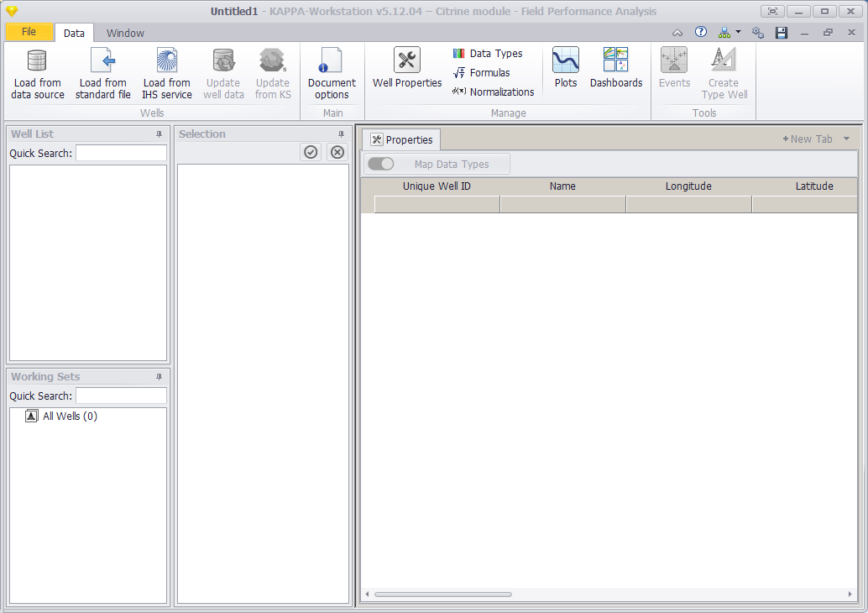Pin the Well List panel

point(159,134)
